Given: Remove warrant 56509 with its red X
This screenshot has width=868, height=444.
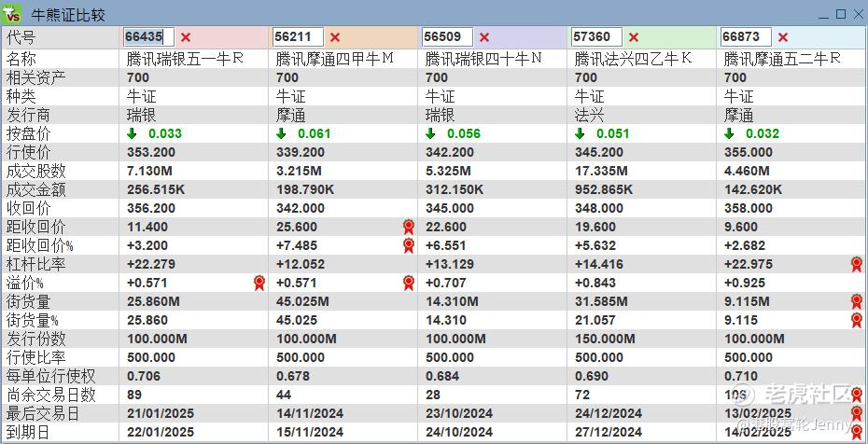Looking at the screenshot, I should pos(484,37).
